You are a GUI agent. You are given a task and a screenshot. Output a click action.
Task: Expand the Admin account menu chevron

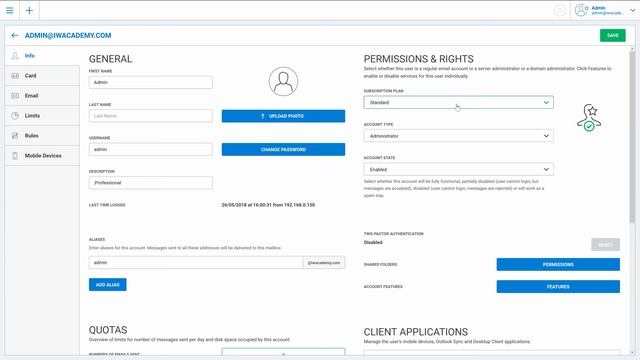[x=633, y=11]
